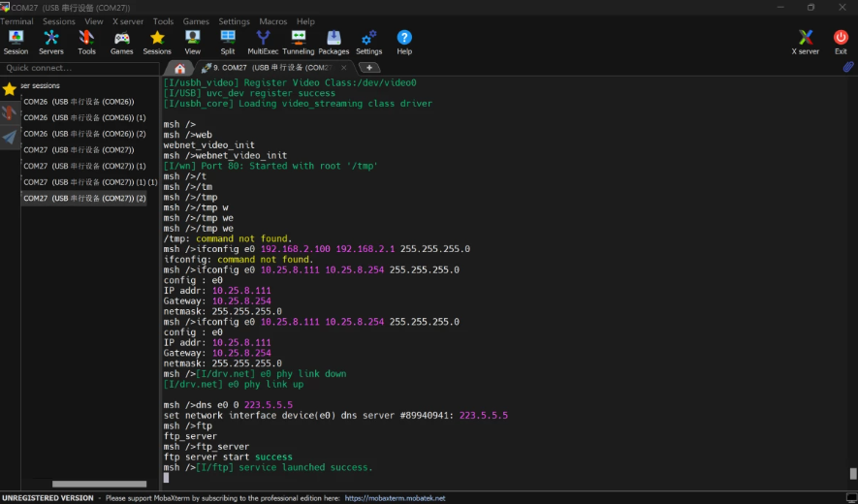
Task: Select session COM26 (USB 串行设备 (COM26))
Action: point(79,102)
